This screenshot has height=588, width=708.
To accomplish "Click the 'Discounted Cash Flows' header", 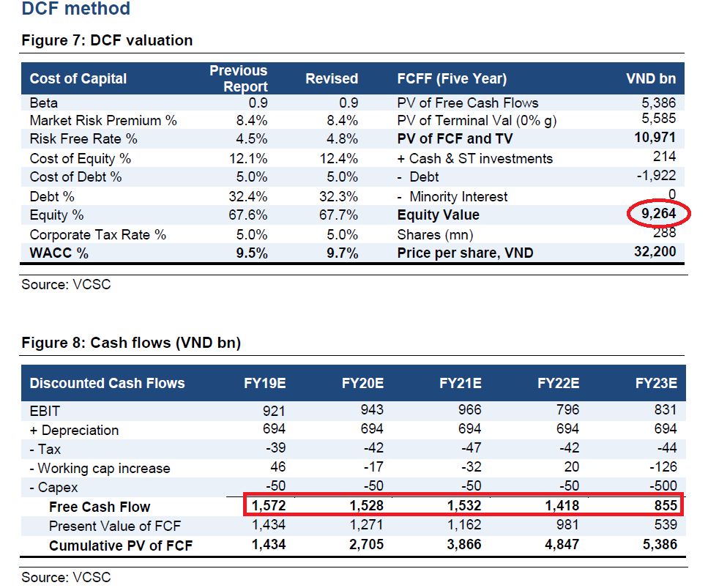I will (107, 383).
